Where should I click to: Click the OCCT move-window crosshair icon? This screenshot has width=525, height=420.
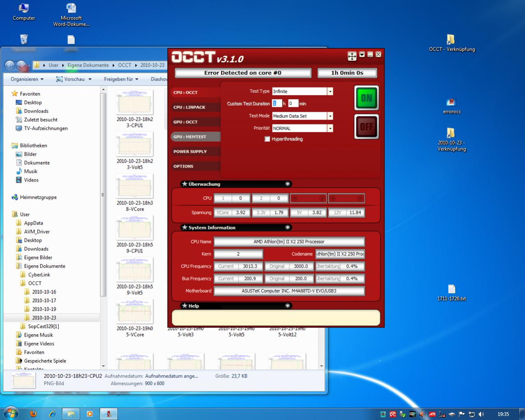pos(352,56)
